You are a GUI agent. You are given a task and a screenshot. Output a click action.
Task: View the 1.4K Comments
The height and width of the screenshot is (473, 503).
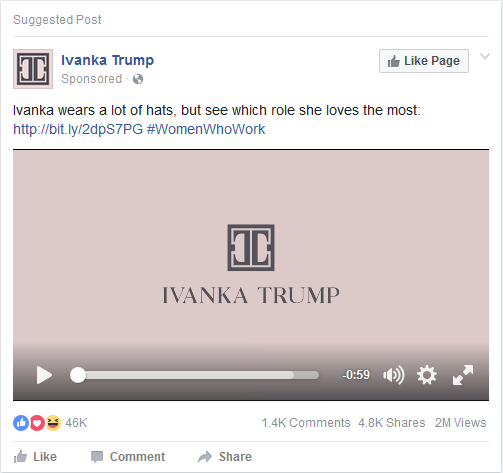[306, 423]
